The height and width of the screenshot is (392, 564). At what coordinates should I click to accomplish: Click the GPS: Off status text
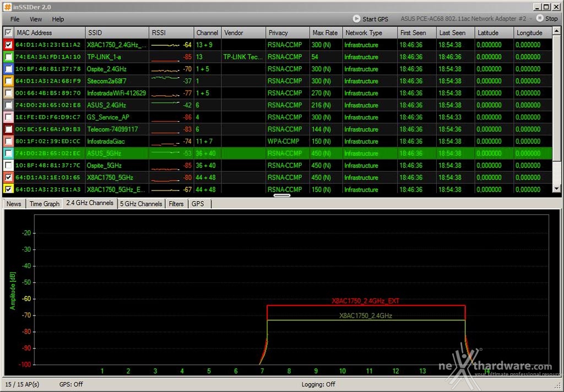point(71,384)
